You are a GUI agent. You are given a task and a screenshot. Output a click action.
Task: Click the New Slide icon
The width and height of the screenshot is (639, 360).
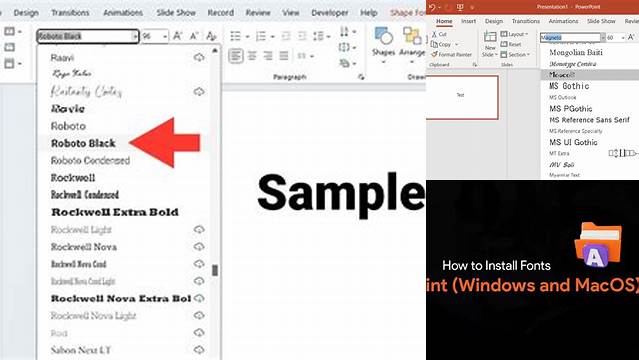[489, 44]
